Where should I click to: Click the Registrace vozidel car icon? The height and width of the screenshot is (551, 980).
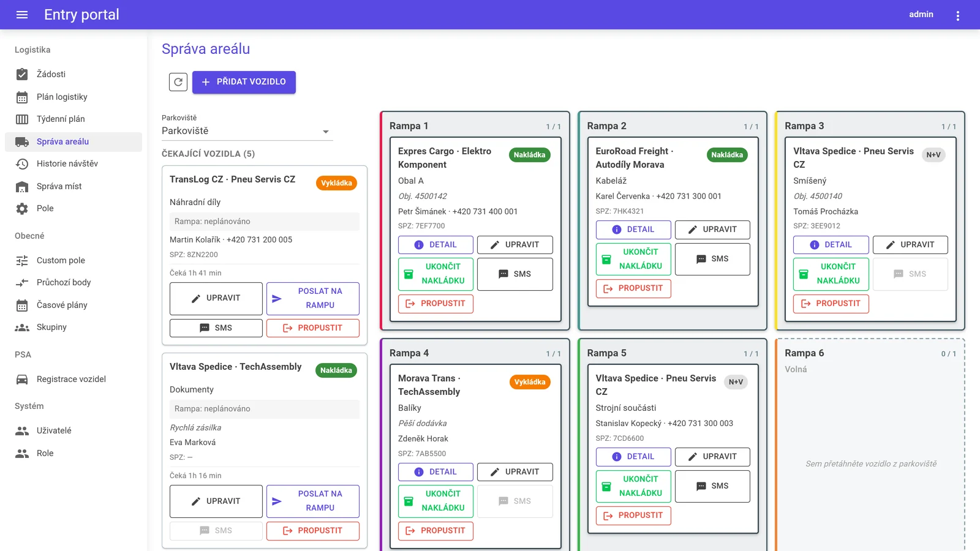tap(22, 379)
